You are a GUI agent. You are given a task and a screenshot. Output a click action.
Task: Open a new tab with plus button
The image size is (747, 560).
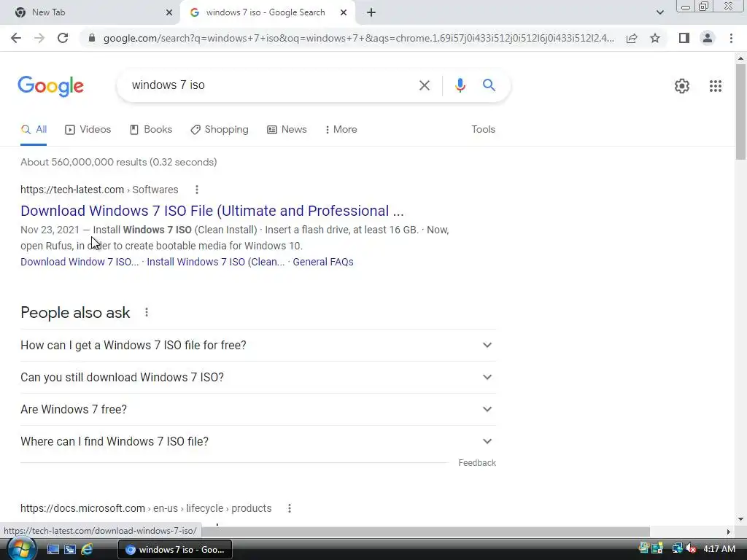(371, 12)
